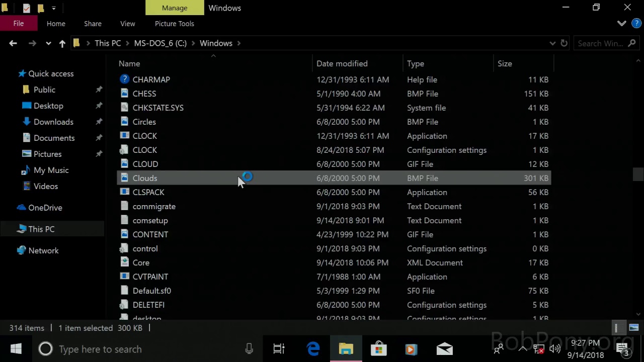Open Microsoft Edge from taskbar
Viewport: 644px width, 362px height.
pyautogui.click(x=313, y=349)
